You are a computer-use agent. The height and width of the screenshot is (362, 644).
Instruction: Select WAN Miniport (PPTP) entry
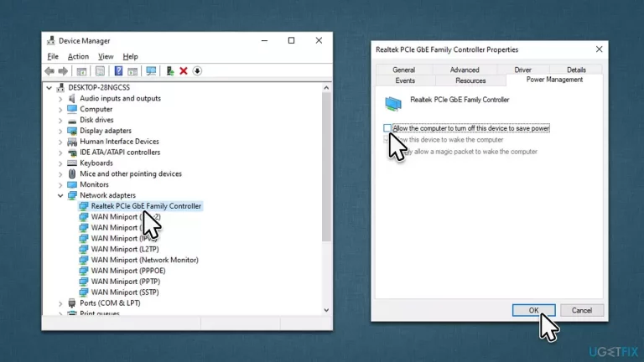(125, 282)
